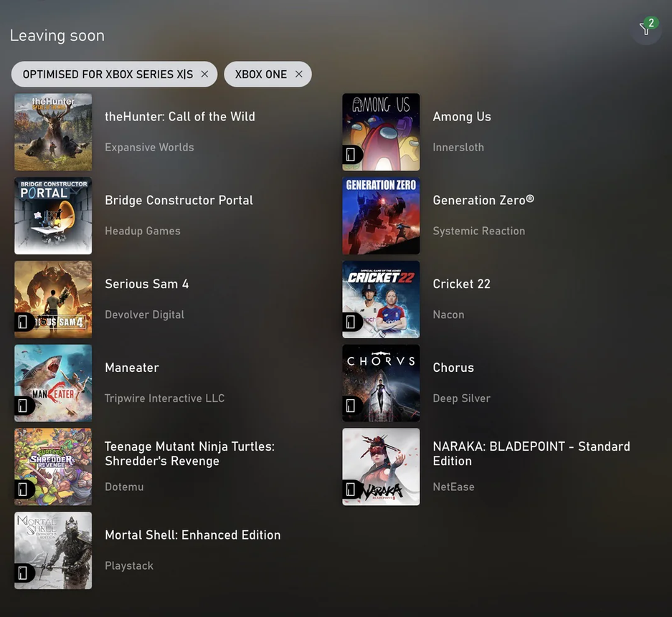The image size is (672, 617).
Task: Select the title 'Cricket 22'
Action: [462, 284]
